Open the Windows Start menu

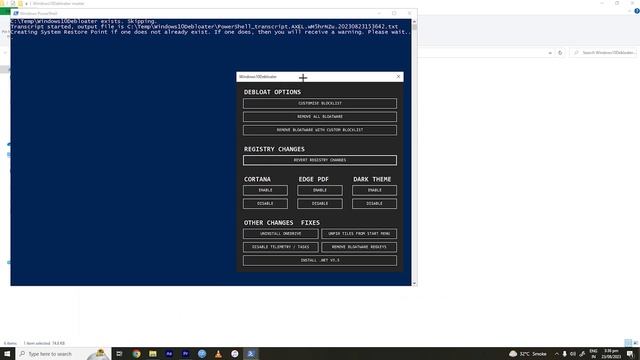click(x=7, y=354)
